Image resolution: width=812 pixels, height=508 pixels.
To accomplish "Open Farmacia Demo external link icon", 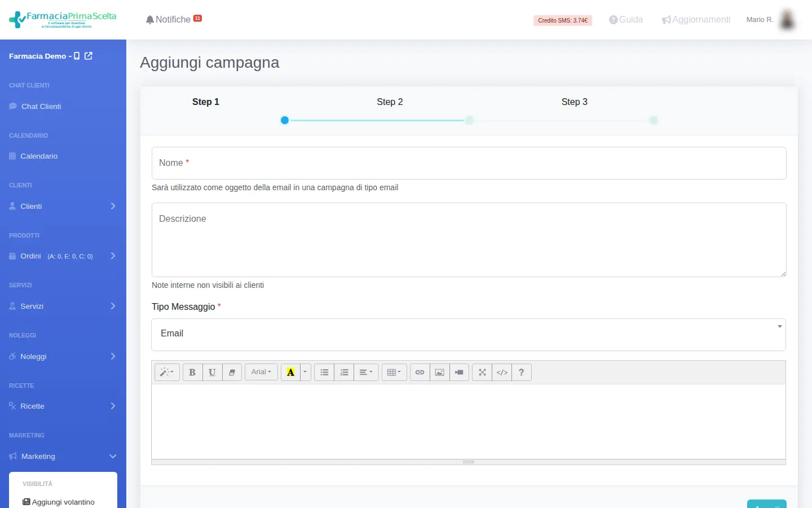I will 89,56.
